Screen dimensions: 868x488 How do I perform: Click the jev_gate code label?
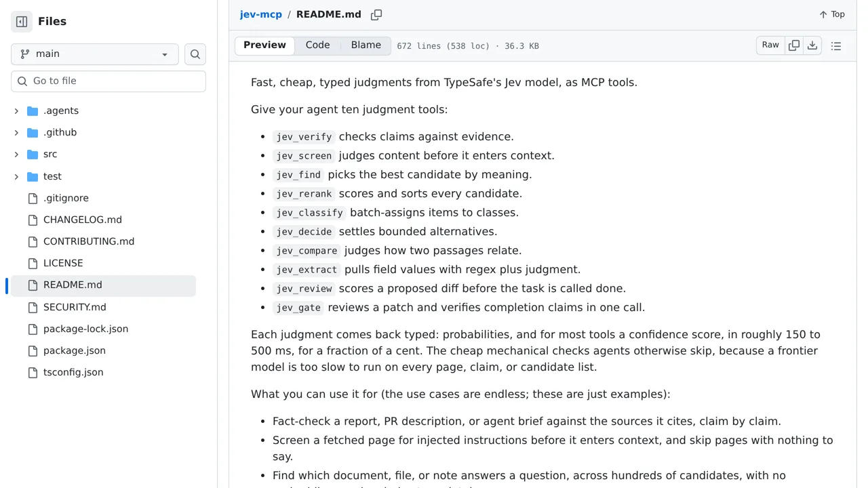[298, 308]
